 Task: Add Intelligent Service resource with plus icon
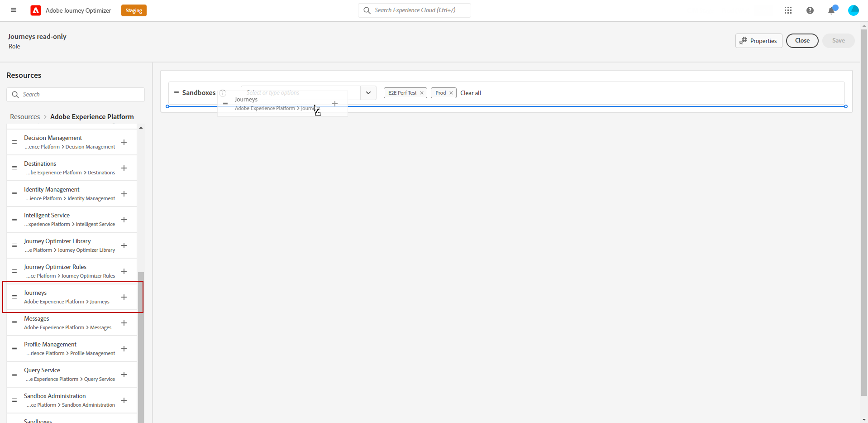[x=124, y=220]
